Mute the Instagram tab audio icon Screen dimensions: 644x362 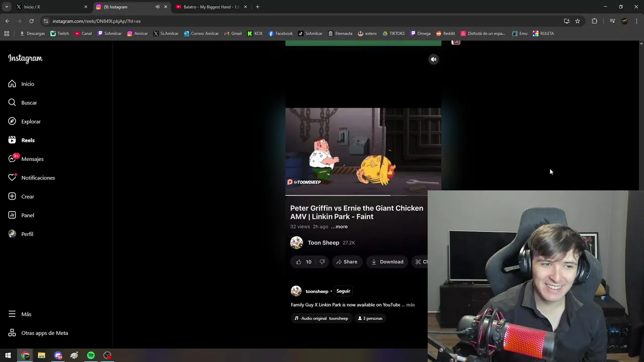157,7
